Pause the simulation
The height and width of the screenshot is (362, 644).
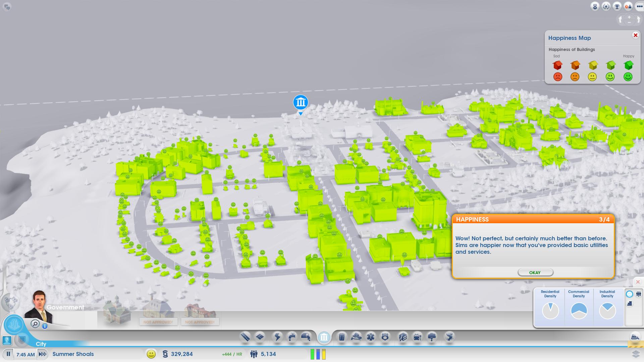click(8, 354)
